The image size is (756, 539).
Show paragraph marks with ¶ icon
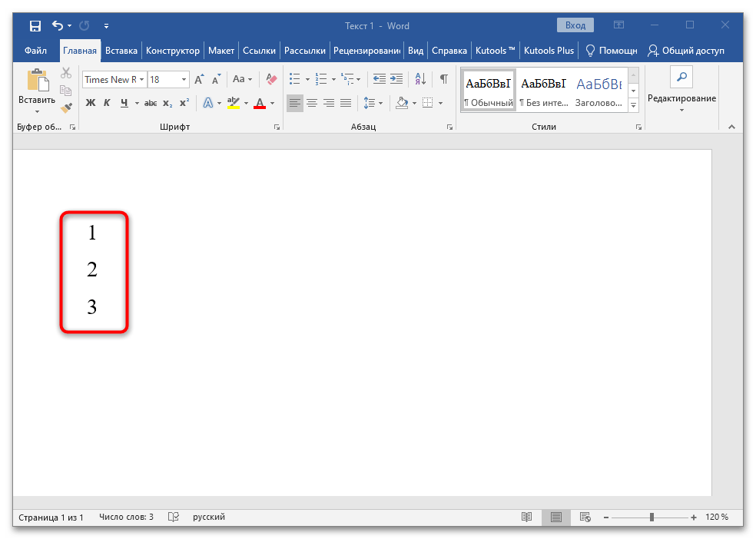(443, 79)
